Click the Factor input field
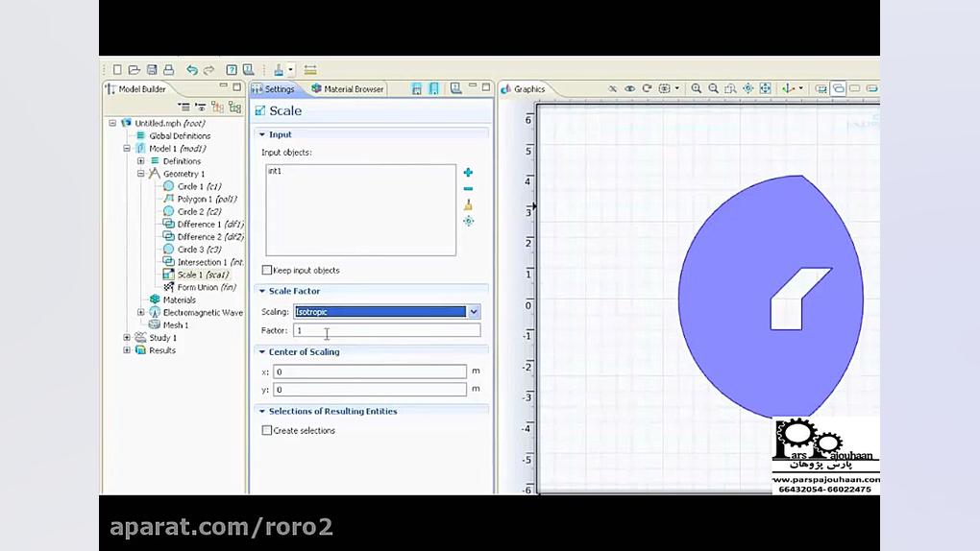Image resolution: width=980 pixels, height=551 pixels. (x=387, y=330)
